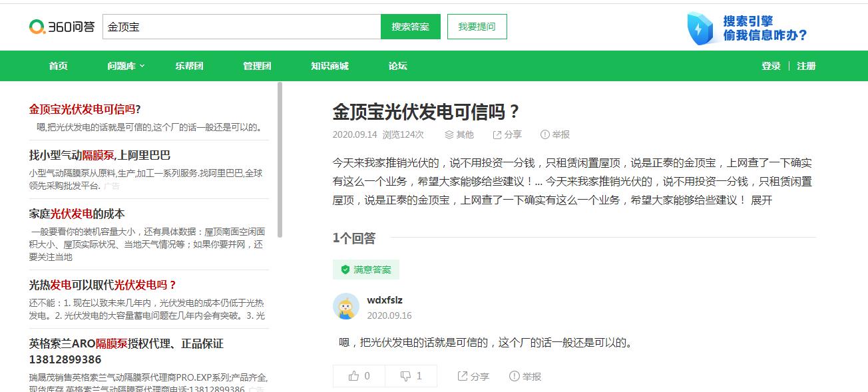Click the banner text 搜索引擎偷我信息咋办?

click(765, 28)
